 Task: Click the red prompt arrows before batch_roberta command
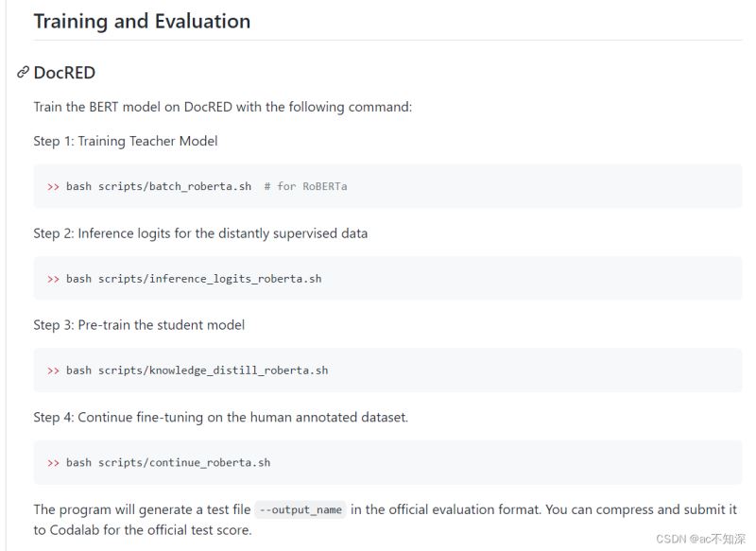coord(53,186)
